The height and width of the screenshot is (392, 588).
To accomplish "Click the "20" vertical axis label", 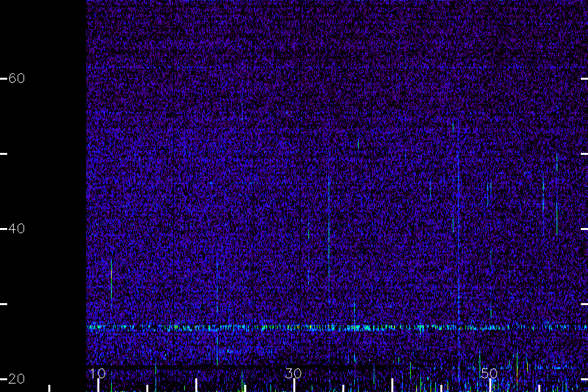I will point(16,379).
